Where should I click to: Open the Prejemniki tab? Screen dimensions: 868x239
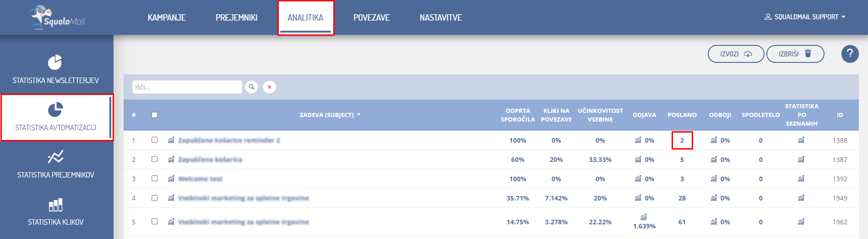pyautogui.click(x=236, y=17)
